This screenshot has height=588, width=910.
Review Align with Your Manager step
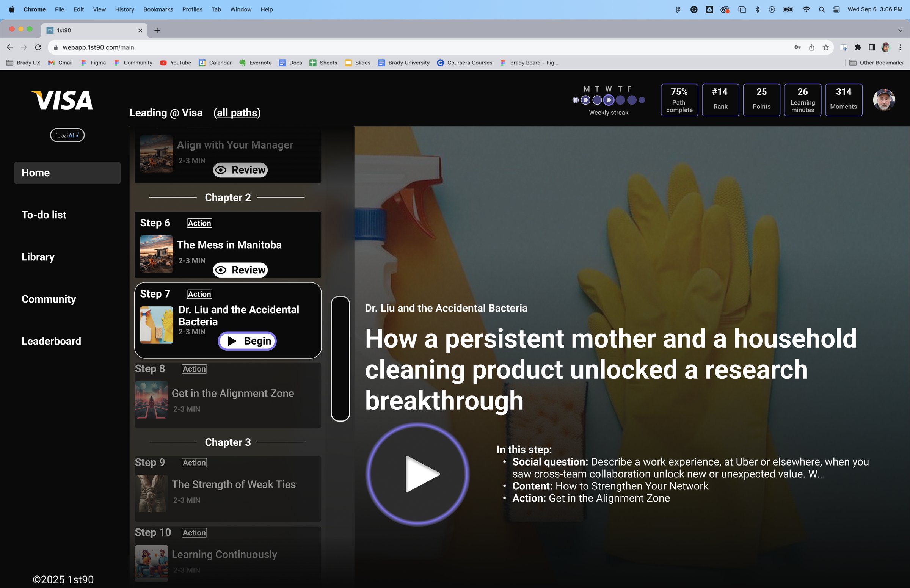tap(240, 170)
